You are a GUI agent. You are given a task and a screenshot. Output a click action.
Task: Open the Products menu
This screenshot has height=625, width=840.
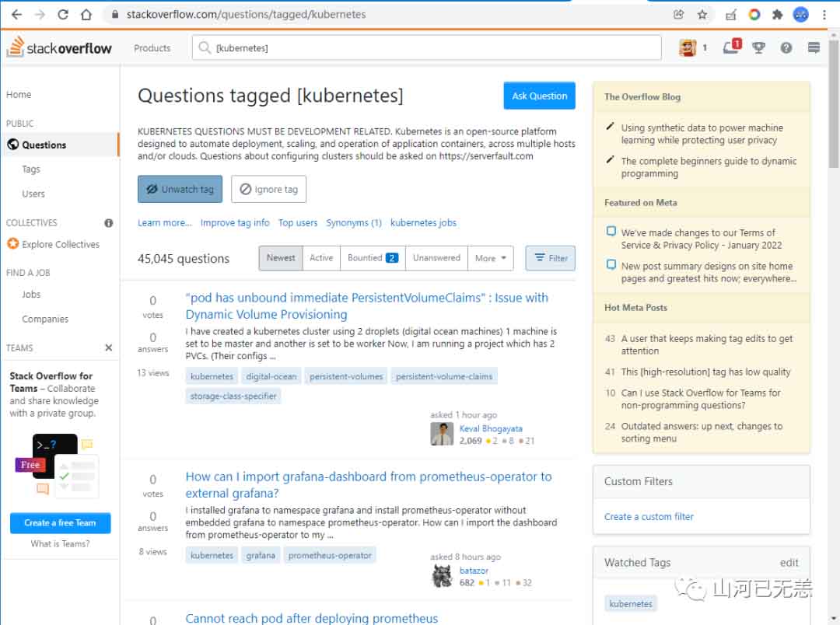(x=152, y=48)
